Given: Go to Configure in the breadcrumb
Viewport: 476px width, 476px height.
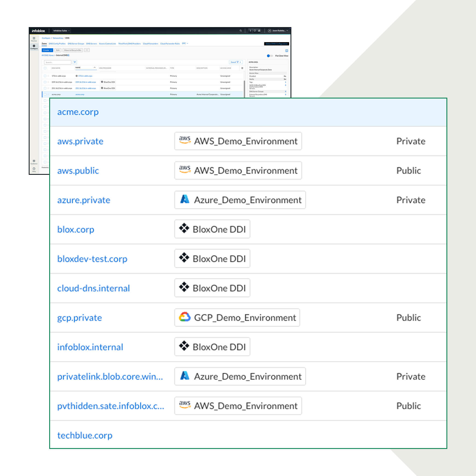Looking at the screenshot, I should click(46, 38).
